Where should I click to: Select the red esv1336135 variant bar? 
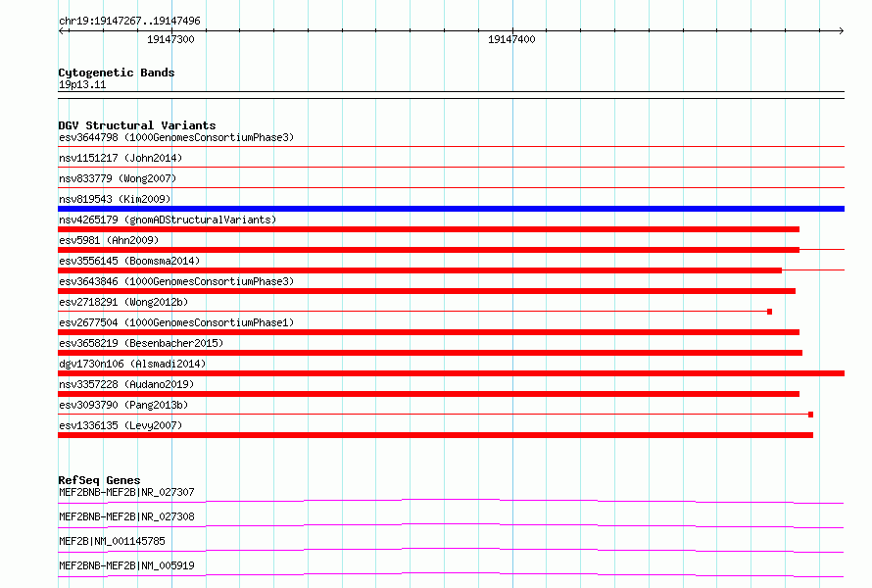coord(435,435)
